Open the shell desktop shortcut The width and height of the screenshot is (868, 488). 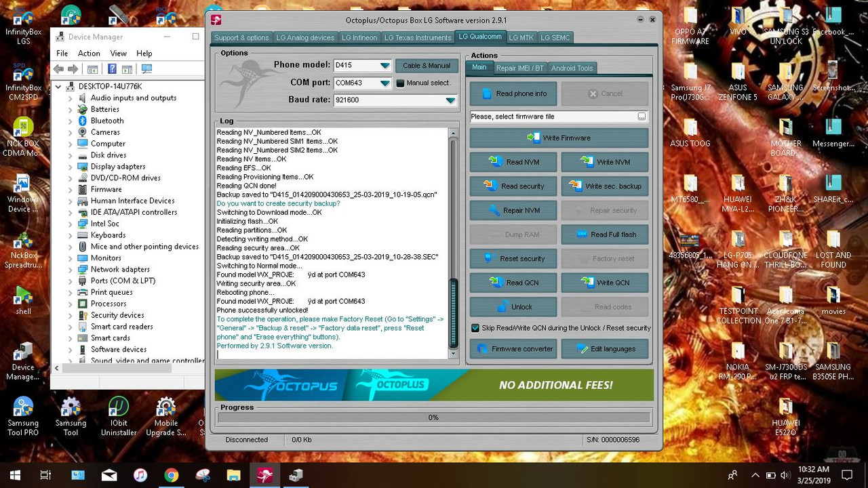(x=23, y=301)
